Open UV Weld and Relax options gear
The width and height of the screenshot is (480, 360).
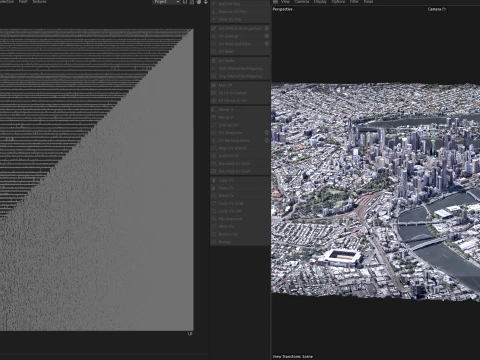pyautogui.click(x=267, y=44)
